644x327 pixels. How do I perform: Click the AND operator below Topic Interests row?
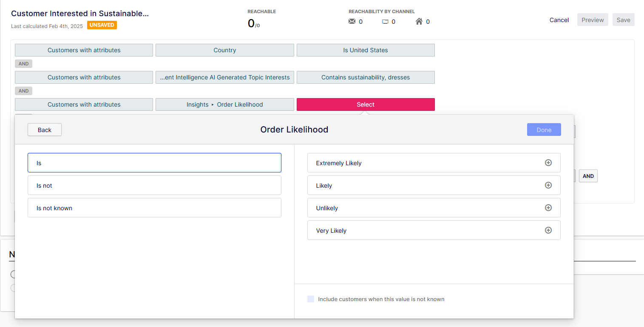23,91
